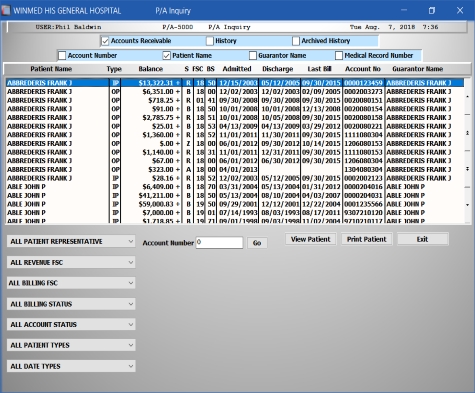Image resolution: width=475 pixels, height=393 pixels.
Task: Enable the History checkbox
Action: coord(210,41)
